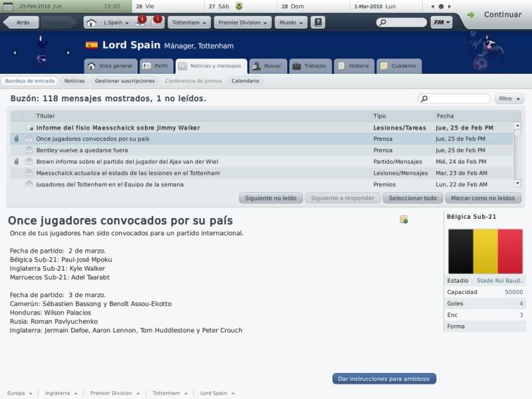
Task: Click the Tottenham club crest
Action: [41, 50]
